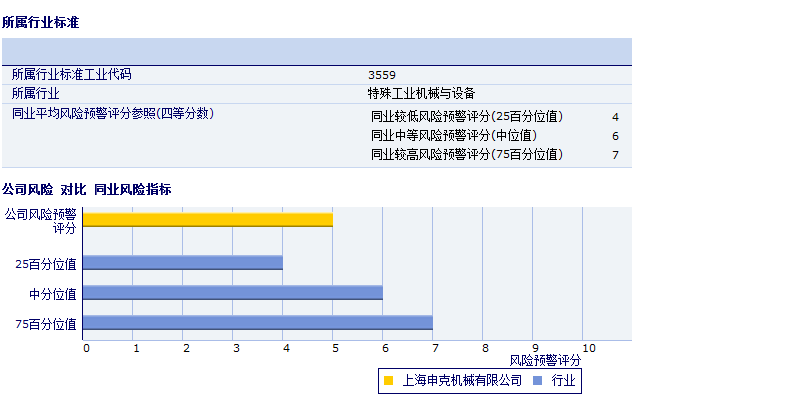
Task: Click the 公司风险 对比 同业风险指标 chart title
Action: pyautogui.click(x=86, y=189)
